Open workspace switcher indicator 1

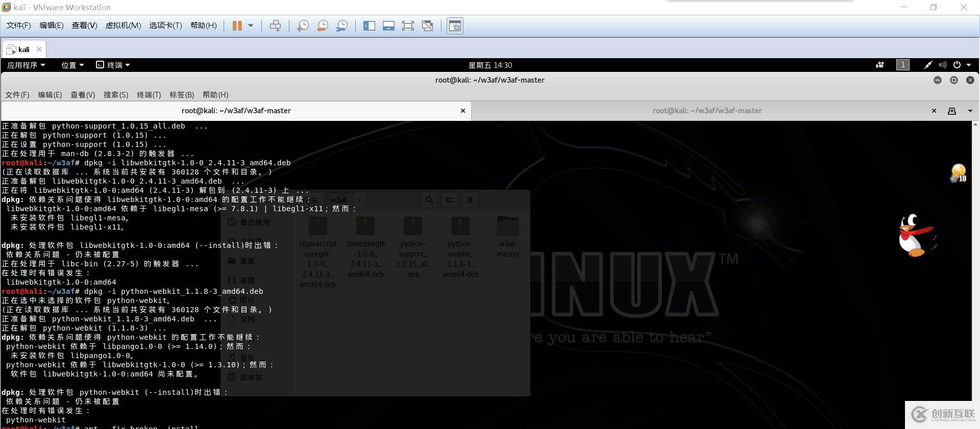pos(903,65)
